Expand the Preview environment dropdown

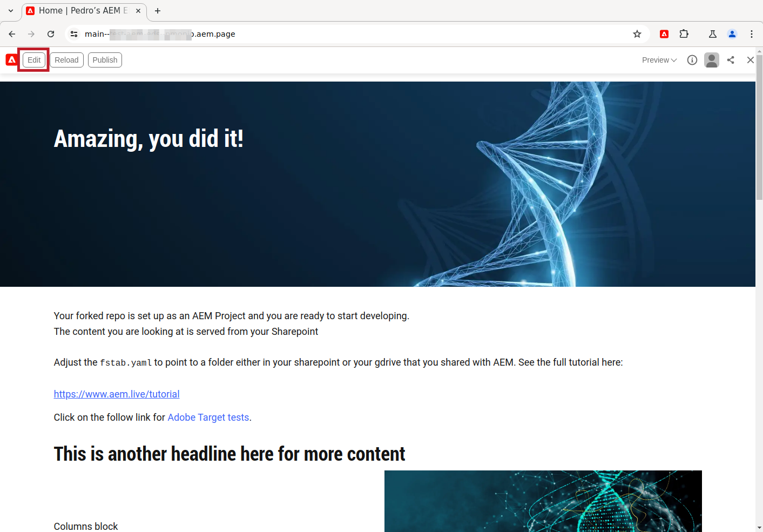(x=659, y=60)
